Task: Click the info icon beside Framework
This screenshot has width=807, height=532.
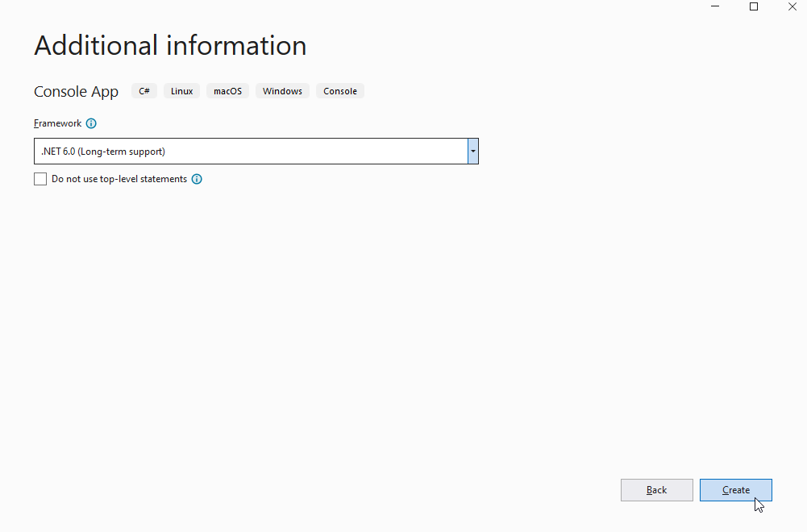Action: point(91,123)
